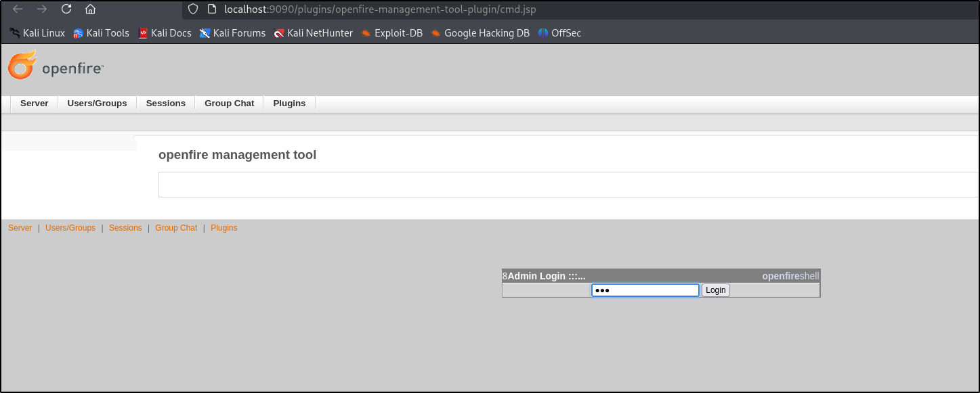Click the browser back arrow icon
Screen dimensions: 980x393
(x=18, y=9)
